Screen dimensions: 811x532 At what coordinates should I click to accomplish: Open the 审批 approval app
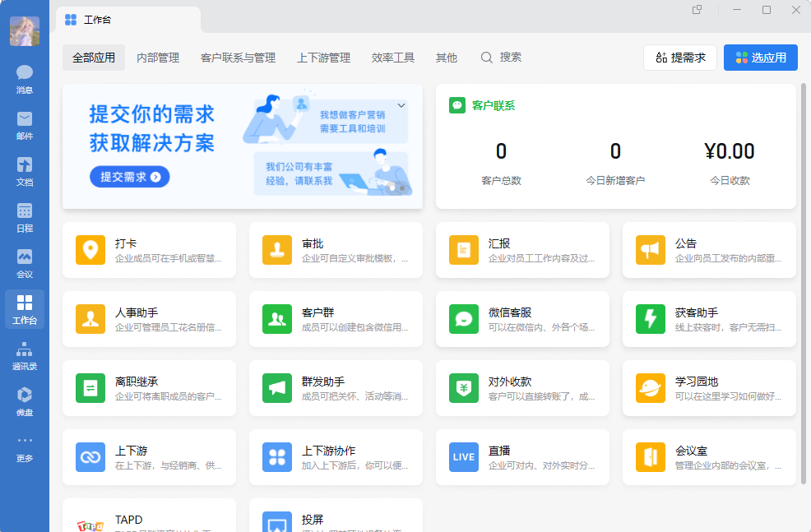277,250
